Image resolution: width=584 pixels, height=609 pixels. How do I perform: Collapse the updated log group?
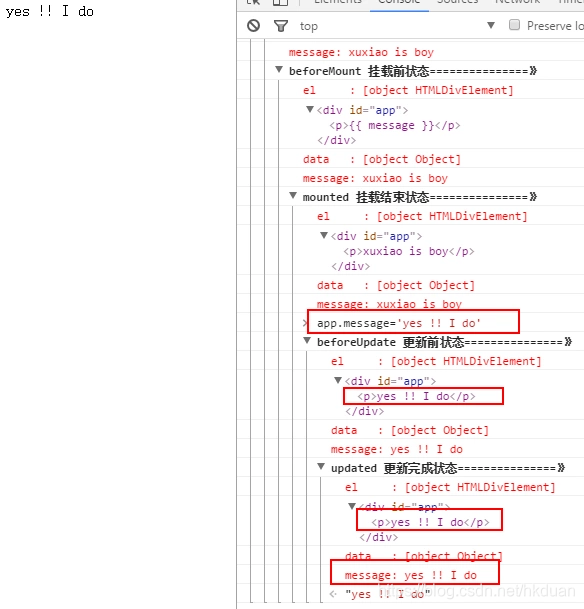(x=321, y=467)
